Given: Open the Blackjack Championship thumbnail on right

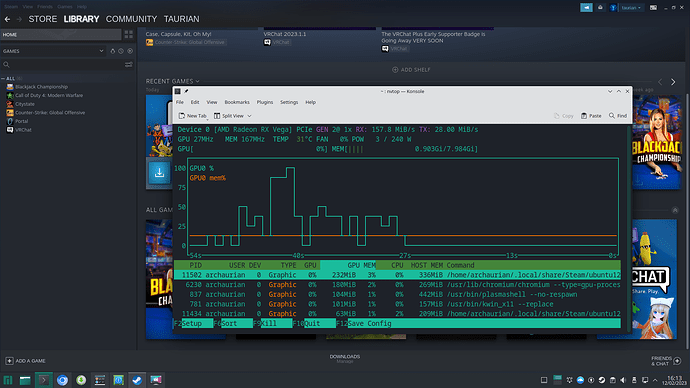Looking at the screenshot, I should [657, 142].
